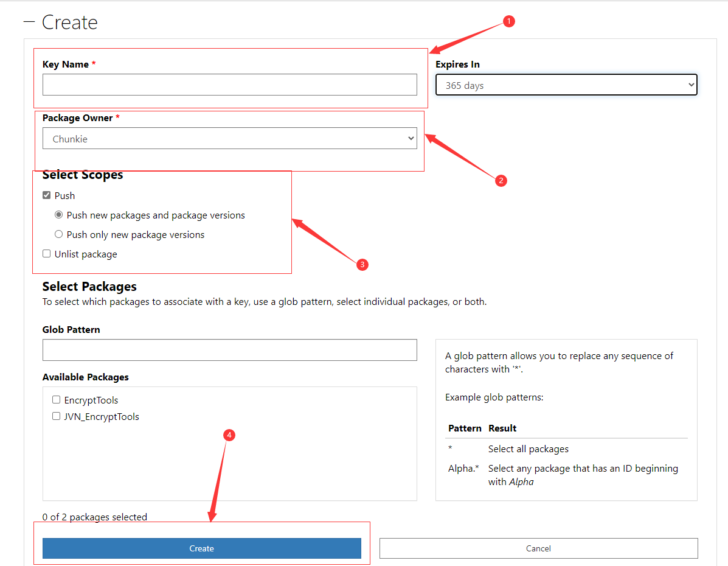Click the 'Available Packages' label
Screen dimensions: 728x566
(85, 377)
